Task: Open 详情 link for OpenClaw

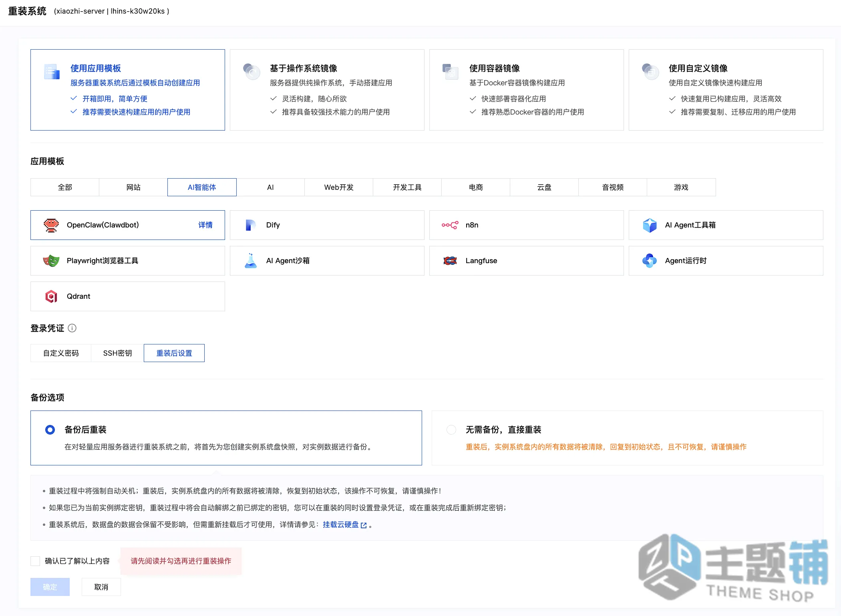Action: pyautogui.click(x=205, y=225)
